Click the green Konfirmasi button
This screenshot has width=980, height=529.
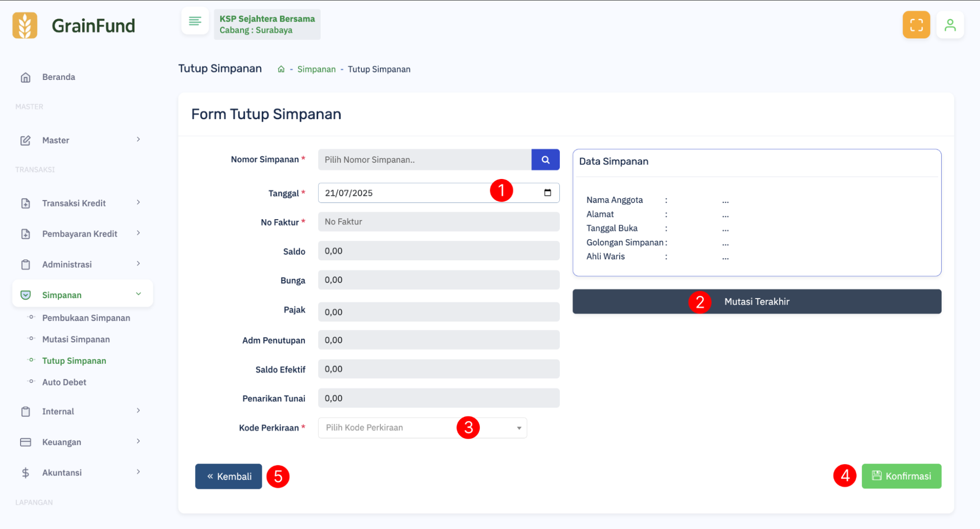(x=901, y=476)
